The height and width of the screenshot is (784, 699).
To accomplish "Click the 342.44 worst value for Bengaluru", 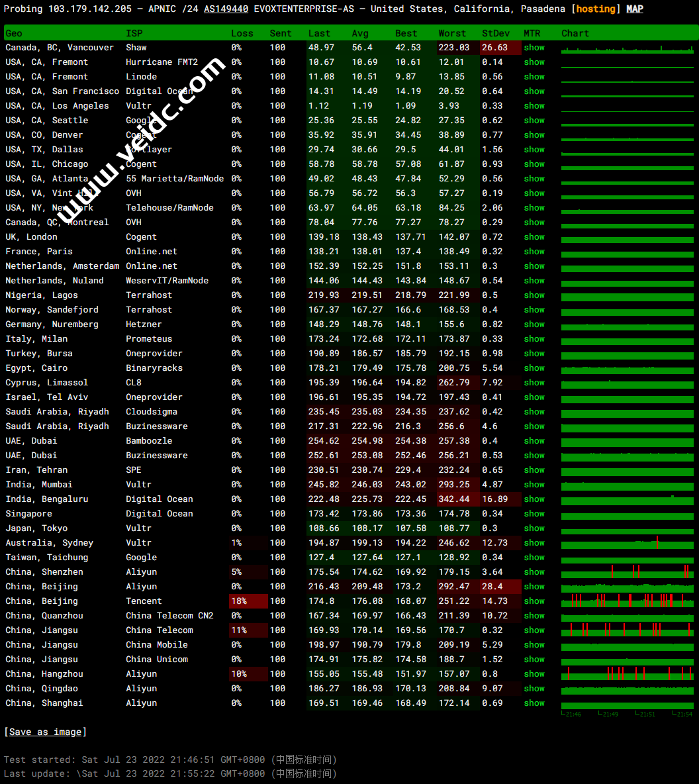I will [x=459, y=499].
